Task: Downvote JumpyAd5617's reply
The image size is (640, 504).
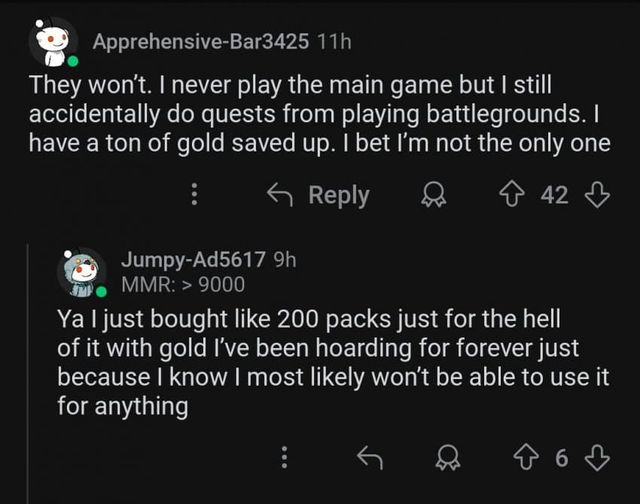Action: click(x=596, y=458)
